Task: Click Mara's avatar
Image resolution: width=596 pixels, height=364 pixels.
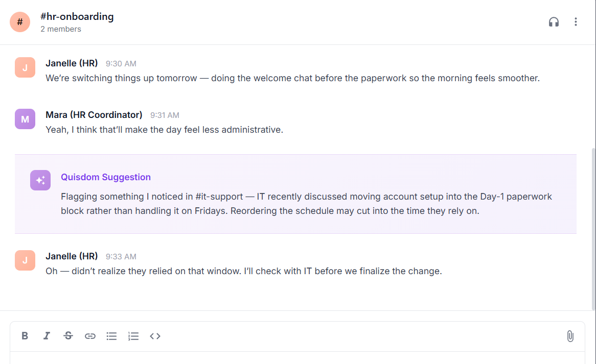Action: (25, 118)
